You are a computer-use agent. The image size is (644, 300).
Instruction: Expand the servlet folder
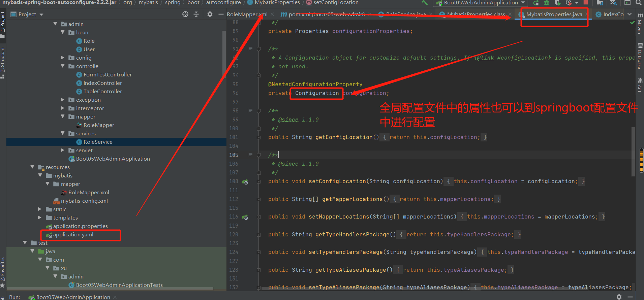tap(63, 150)
